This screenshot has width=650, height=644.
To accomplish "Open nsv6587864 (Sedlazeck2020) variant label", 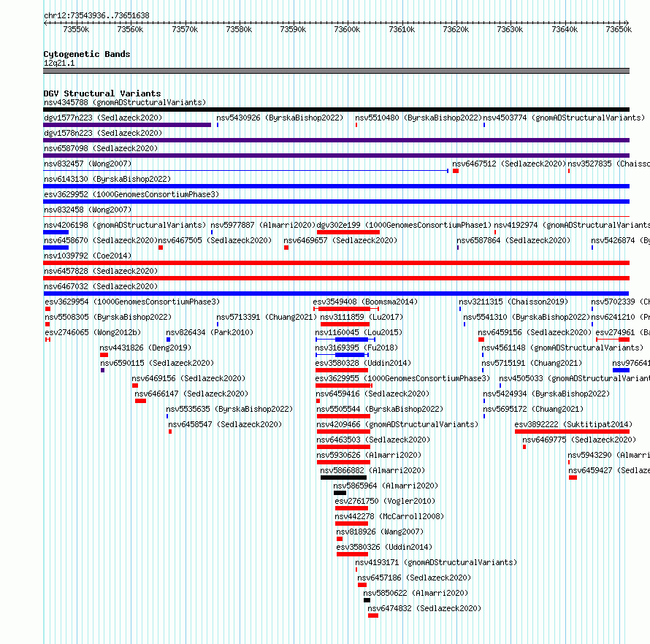I will tap(513, 240).
